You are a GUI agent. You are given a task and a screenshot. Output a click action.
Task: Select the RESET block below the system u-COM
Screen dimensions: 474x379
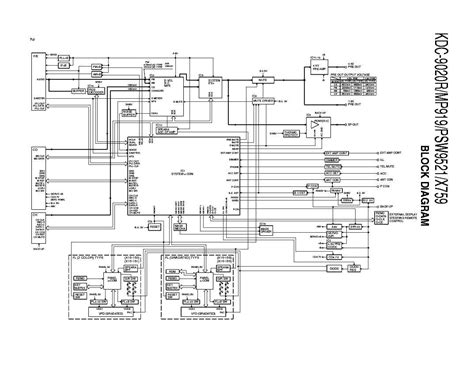click(x=155, y=227)
